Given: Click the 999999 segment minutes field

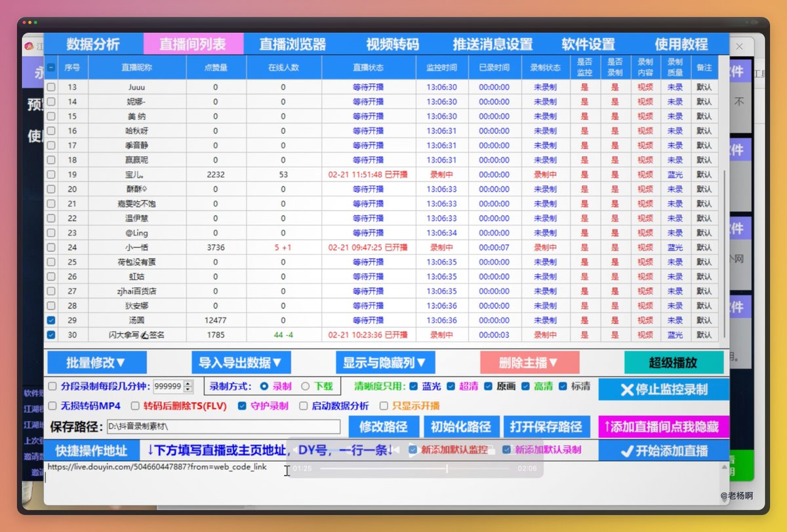Looking at the screenshot, I should (169, 386).
